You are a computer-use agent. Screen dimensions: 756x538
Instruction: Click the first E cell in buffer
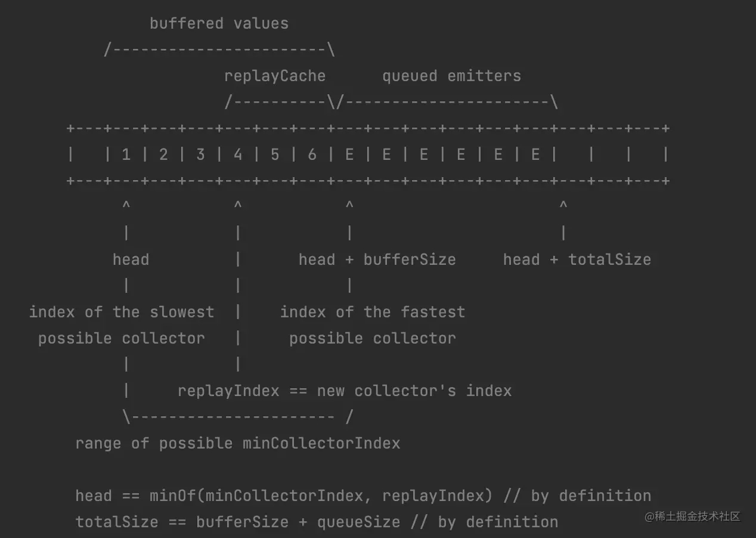click(349, 155)
